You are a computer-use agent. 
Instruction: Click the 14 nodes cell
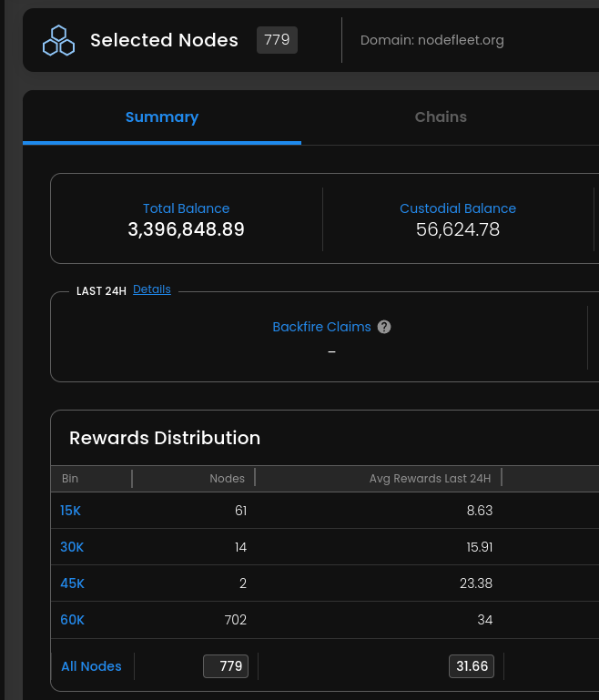[x=240, y=547]
